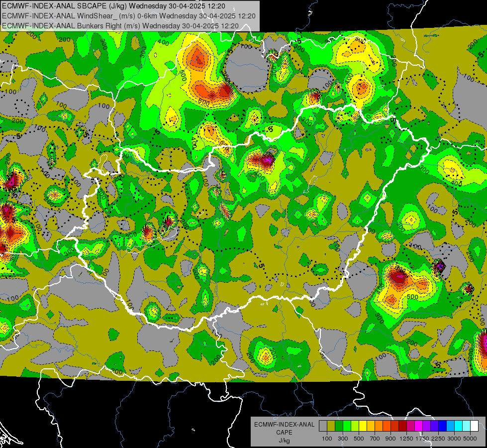Image resolution: width=487 pixels, height=448 pixels.
Task: Click the legend value 700
Action: click(x=375, y=439)
